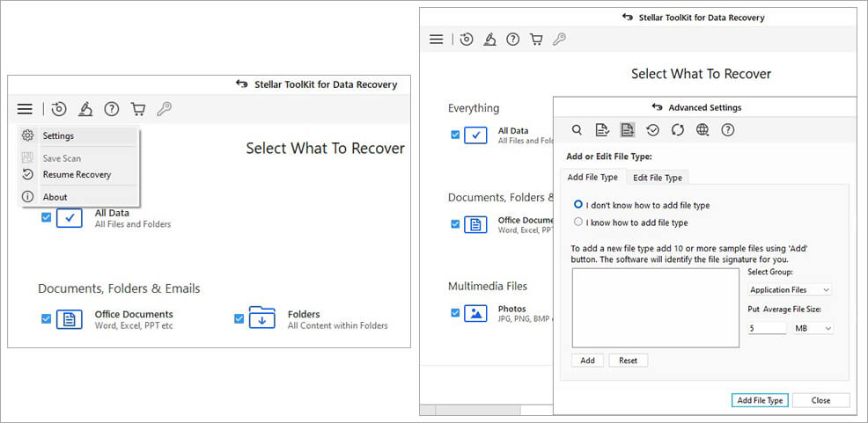Click microscope Deep Scan icon in left window
Image resolution: width=868 pixels, height=423 pixels.
coord(85,109)
